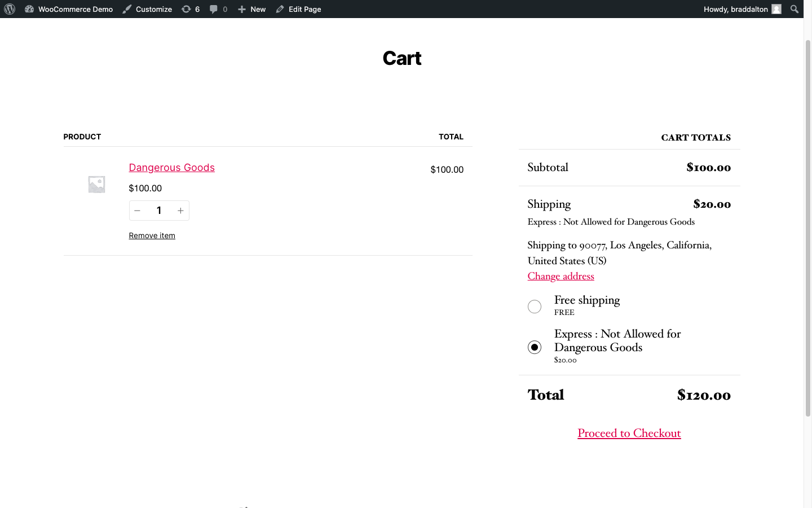The image size is (812, 508).
Task: Click the WordPress logo icon
Action: point(10,9)
